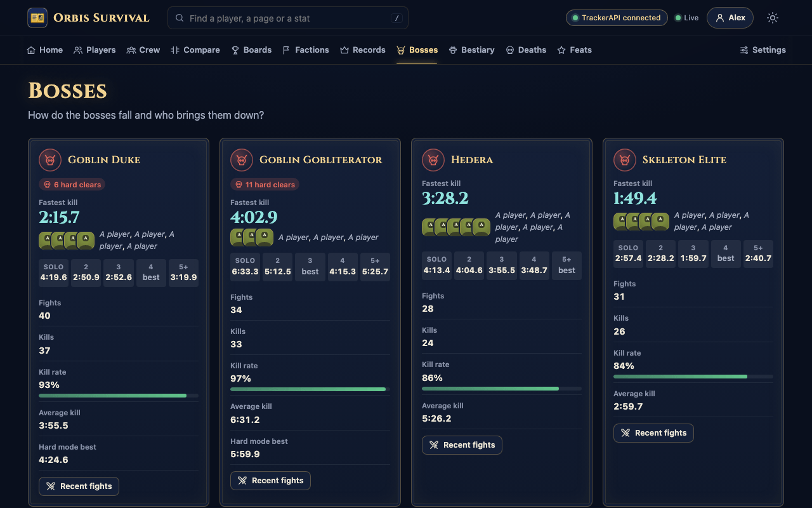Click the Home house icon
The height and width of the screenshot is (508, 812).
tap(31, 50)
